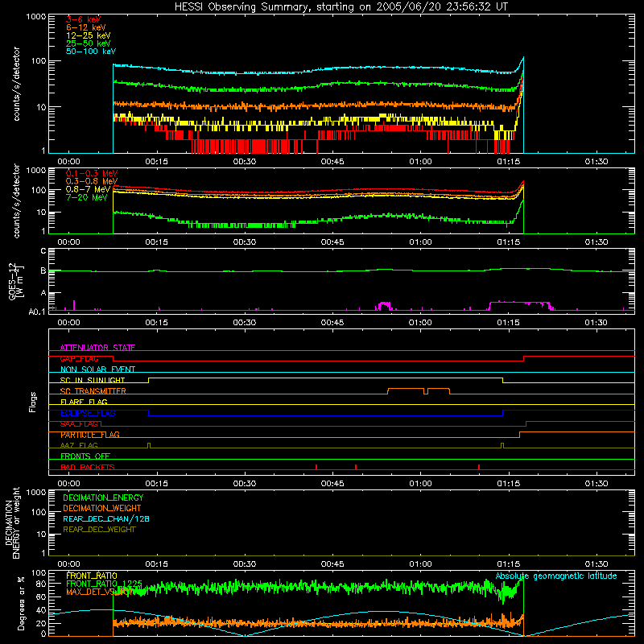Viewport: 644px width, 644px height.
Task: Click the magenta GOES bump near 01:17
Action: (519, 303)
